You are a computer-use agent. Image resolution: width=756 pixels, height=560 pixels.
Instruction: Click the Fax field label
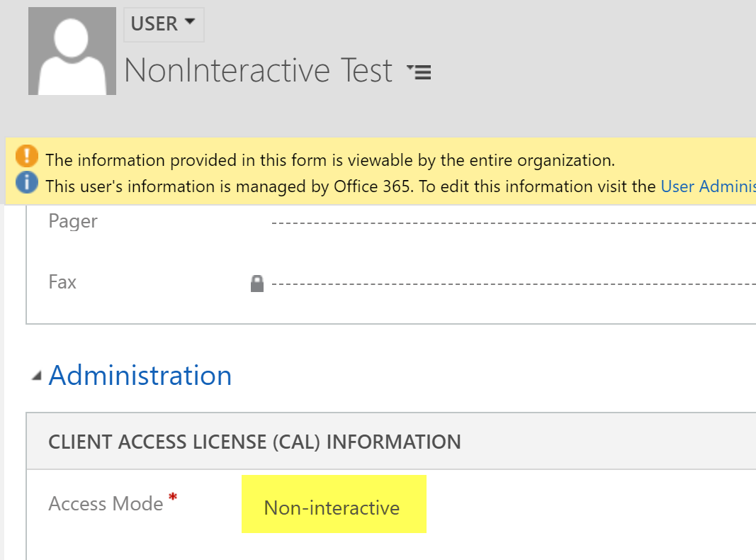click(x=62, y=282)
